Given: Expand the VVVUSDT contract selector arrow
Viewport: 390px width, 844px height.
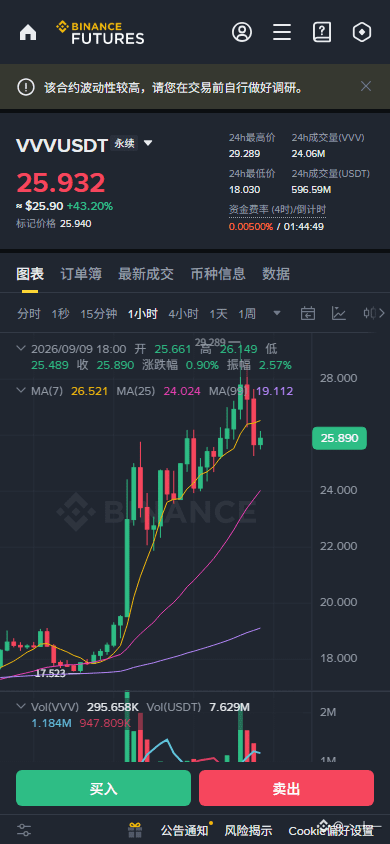Looking at the screenshot, I should 148,143.
